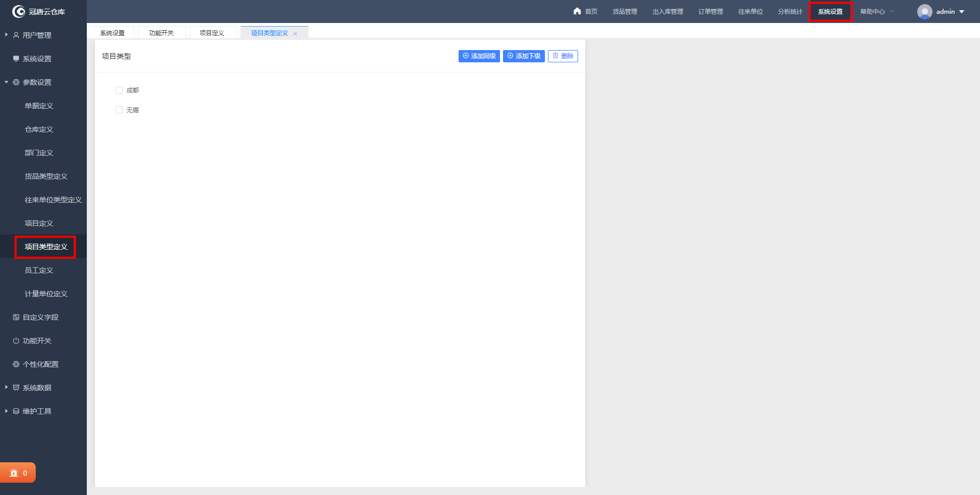
Task: Open 出入库管理 in the top navigation
Action: tap(667, 11)
